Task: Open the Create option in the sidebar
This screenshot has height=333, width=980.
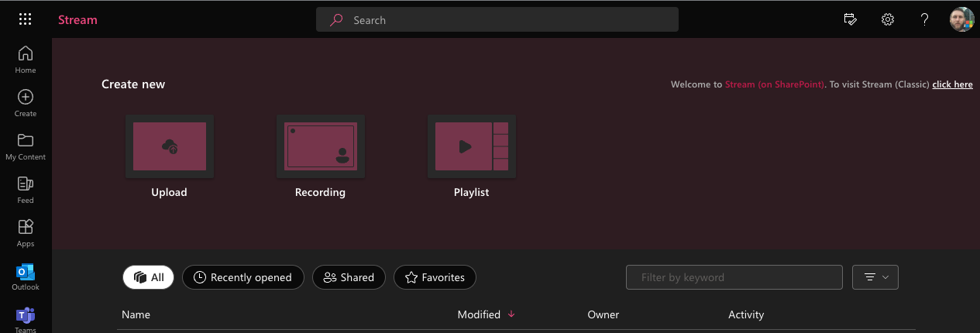Action: pyautogui.click(x=26, y=103)
